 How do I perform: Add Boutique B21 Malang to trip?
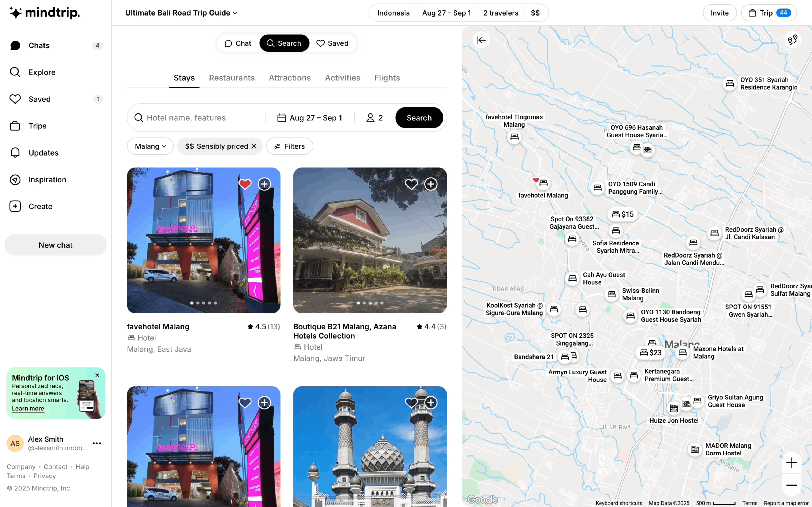click(431, 184)
